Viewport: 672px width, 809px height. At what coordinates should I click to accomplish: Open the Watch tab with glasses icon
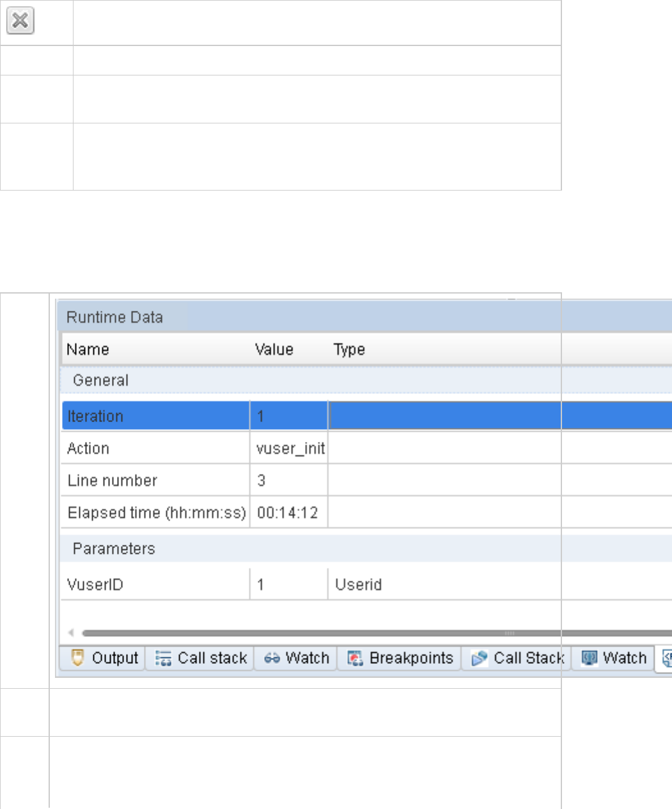296,658
